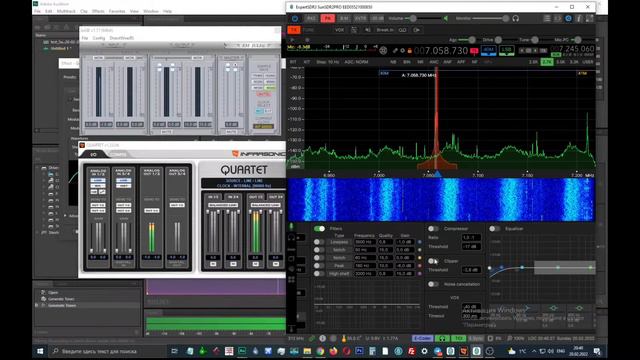Click the wrench icon left of frequency display
This screenshot has height=360, width=640.
click(x=395, y=51)
